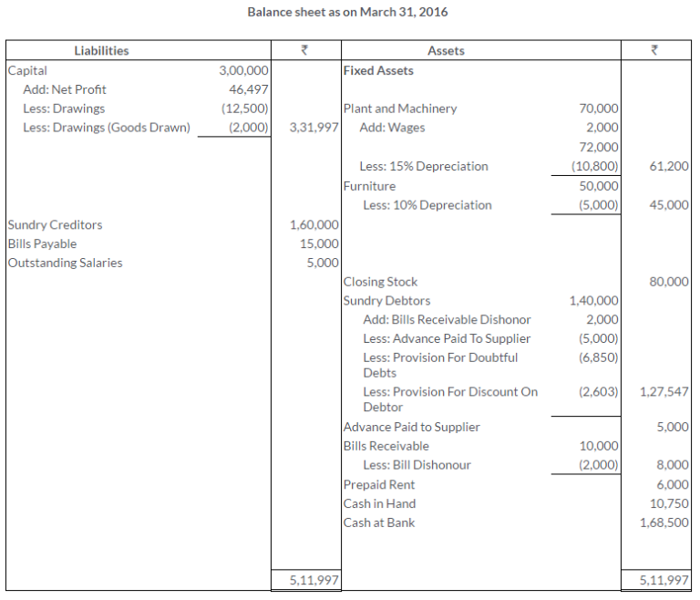This screenshot has height=600, width=700.
Task: Click the Cash in Hand label
Action: pyautogui.click(x=379, y=504)
